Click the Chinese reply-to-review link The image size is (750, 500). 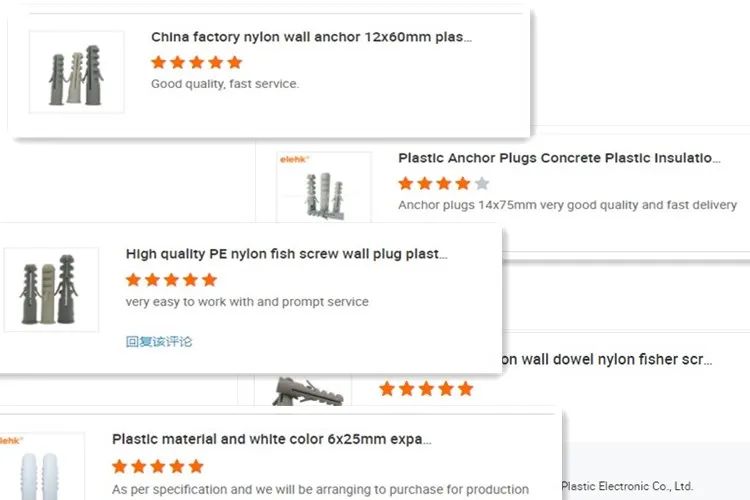pyautogui.click(x=159, y=341)
